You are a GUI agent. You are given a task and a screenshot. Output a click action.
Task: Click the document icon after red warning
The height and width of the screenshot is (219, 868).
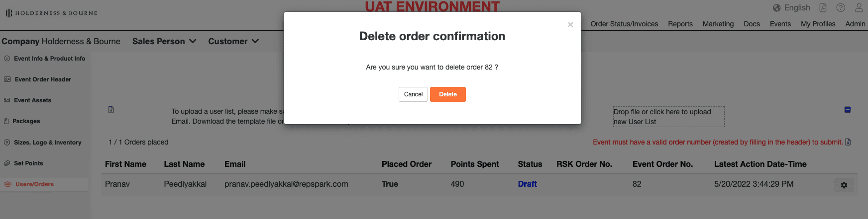[848, 142]
